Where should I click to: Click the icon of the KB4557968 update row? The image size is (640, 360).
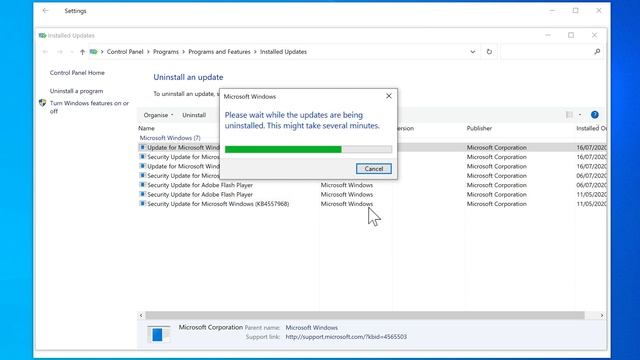tap(142, 203)
